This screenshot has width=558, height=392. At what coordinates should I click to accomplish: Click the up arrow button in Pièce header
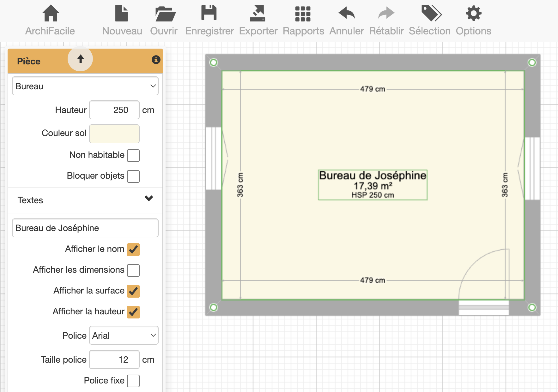[80, 59]
